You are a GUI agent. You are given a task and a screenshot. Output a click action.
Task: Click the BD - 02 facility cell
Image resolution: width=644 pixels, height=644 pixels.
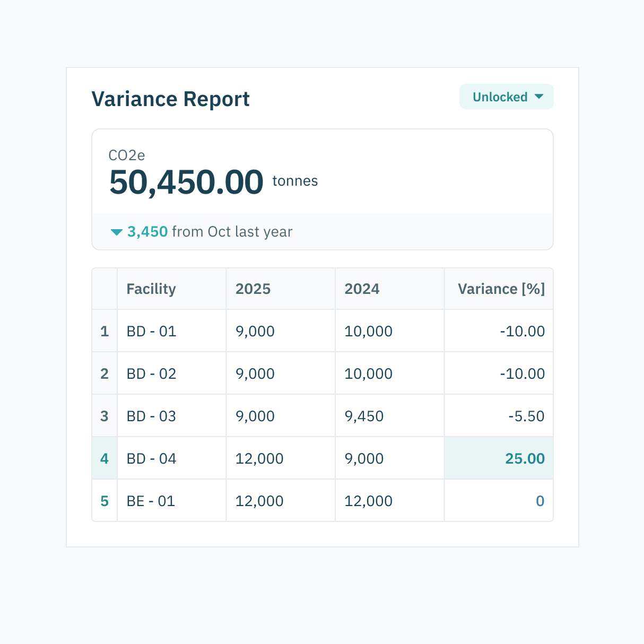151,373
